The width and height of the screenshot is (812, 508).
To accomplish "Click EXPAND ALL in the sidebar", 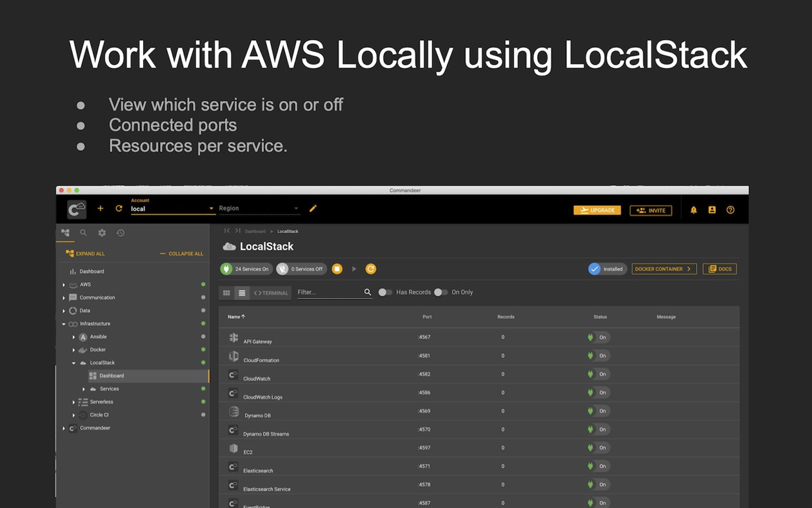I will (x=85, y=254).
